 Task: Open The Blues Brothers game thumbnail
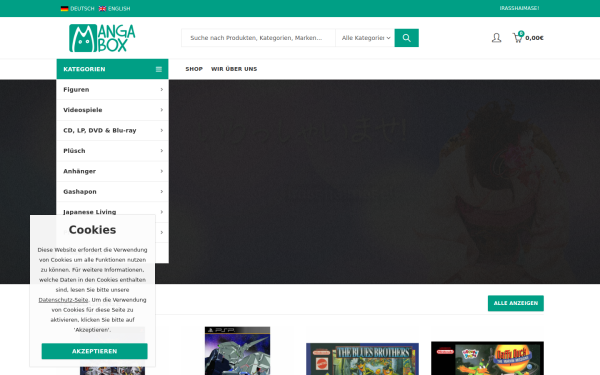coord(362,359)
